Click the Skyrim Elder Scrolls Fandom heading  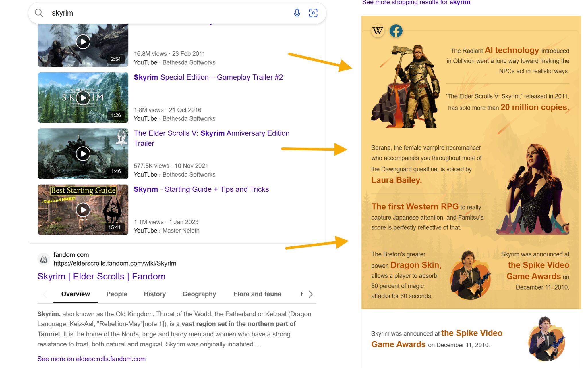pyautogui.click(x=101, y=276)
